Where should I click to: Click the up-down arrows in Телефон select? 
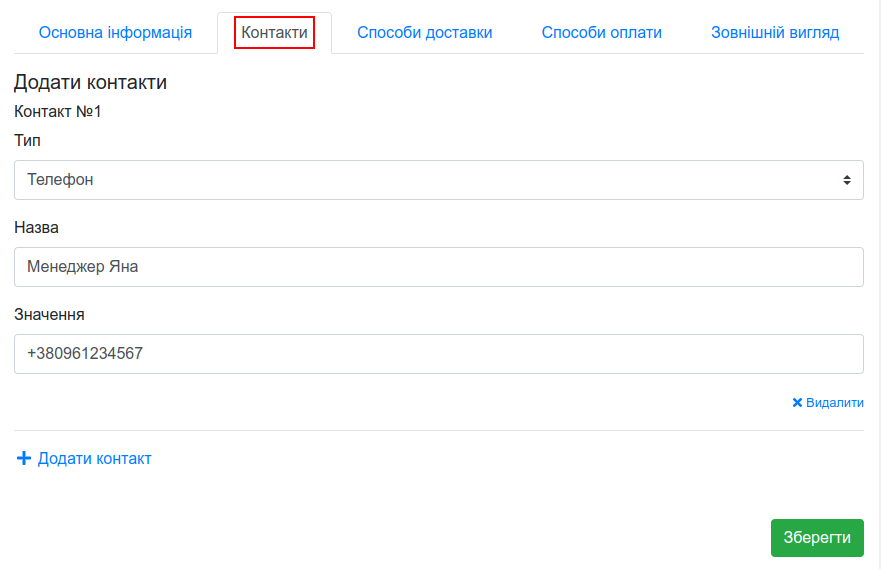click(x=847, y=180)
